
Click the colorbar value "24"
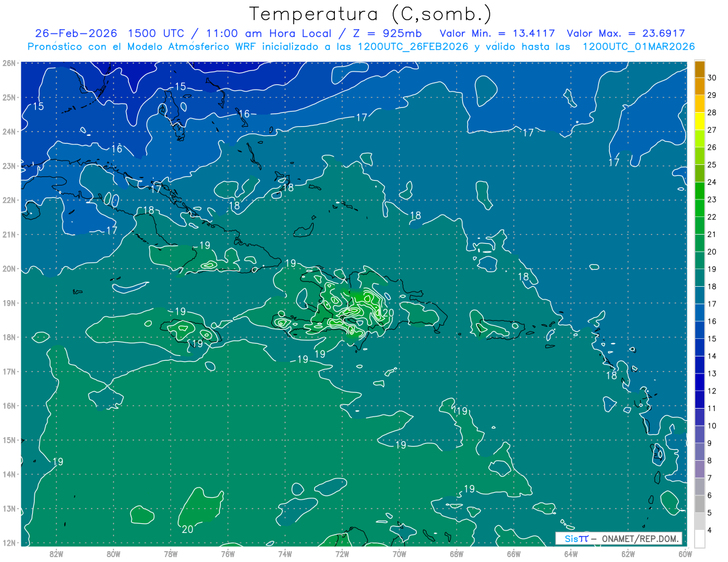point(713,182)
